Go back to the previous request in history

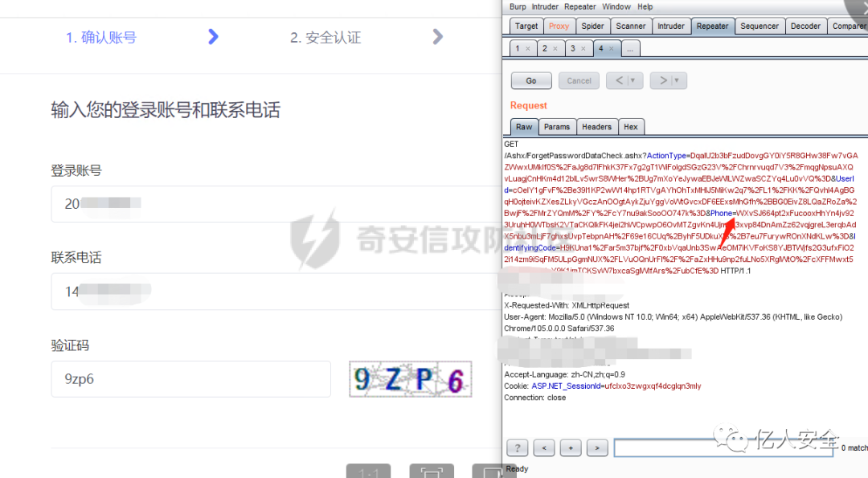point(619,81)
